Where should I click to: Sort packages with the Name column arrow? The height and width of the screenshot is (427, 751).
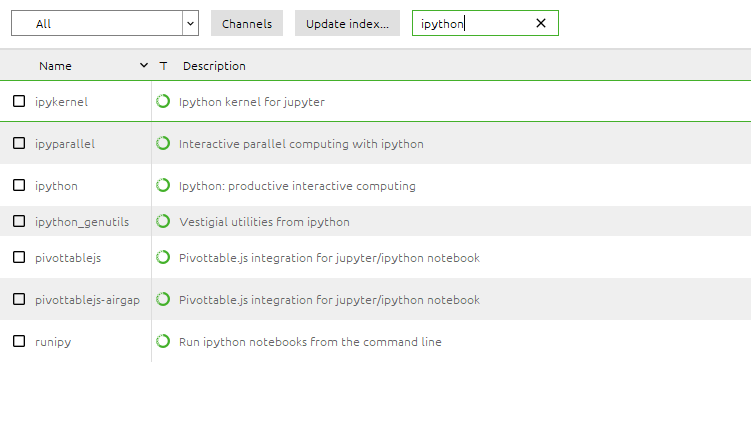(x=145, y=66)
